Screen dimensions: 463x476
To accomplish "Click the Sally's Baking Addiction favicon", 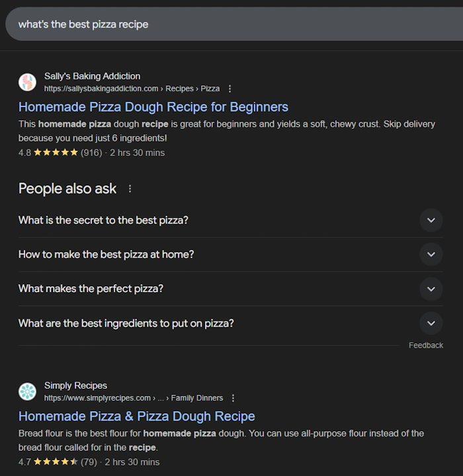I will [27, 82].
